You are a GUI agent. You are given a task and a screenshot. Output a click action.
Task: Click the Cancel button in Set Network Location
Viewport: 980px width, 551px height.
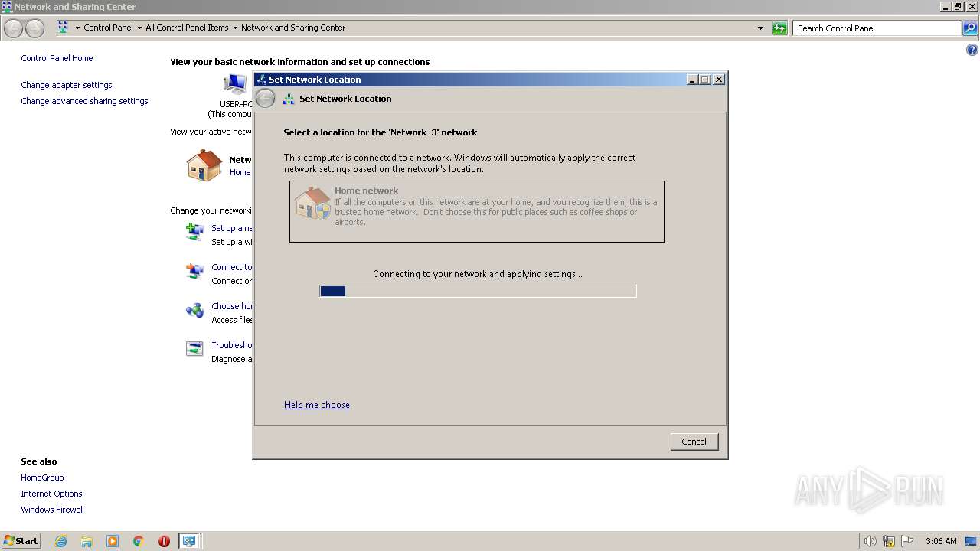click(694, 442)
